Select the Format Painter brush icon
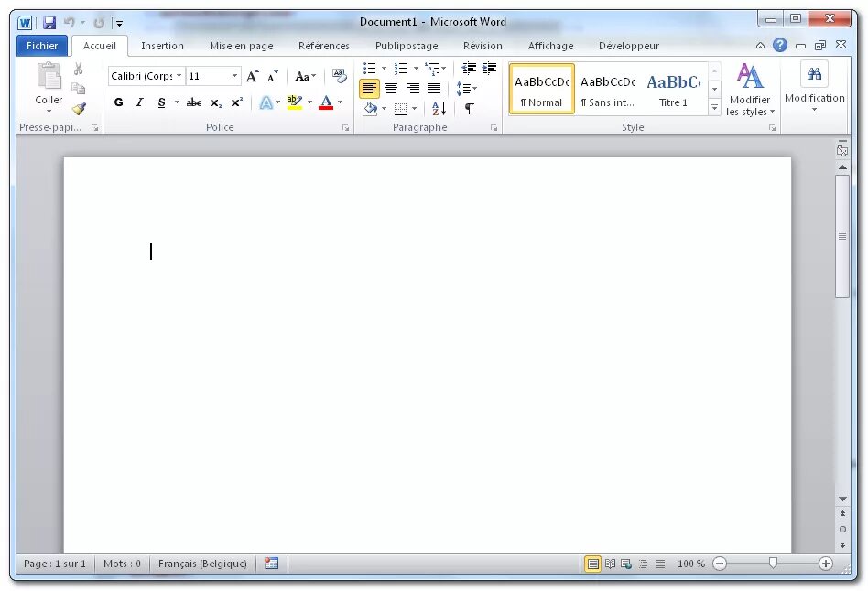Viewport: 868px width, 591px height. point(79,109)
